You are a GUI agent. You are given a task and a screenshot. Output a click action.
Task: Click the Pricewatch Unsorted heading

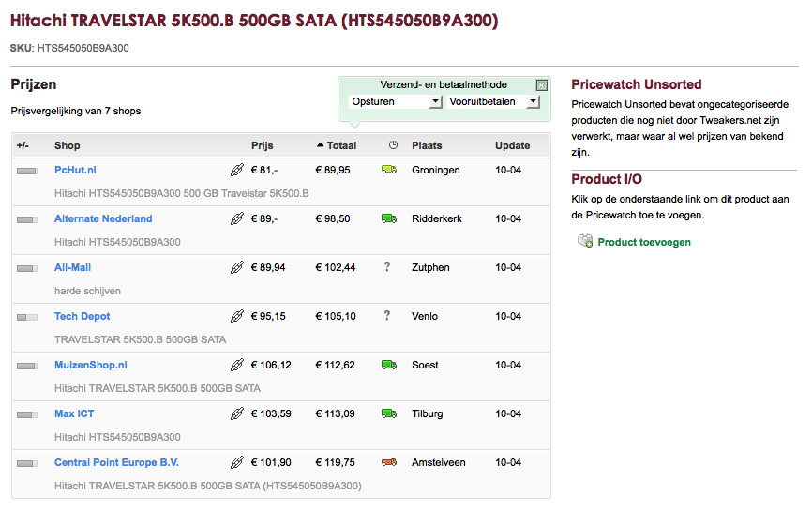[x=637, y=84]
